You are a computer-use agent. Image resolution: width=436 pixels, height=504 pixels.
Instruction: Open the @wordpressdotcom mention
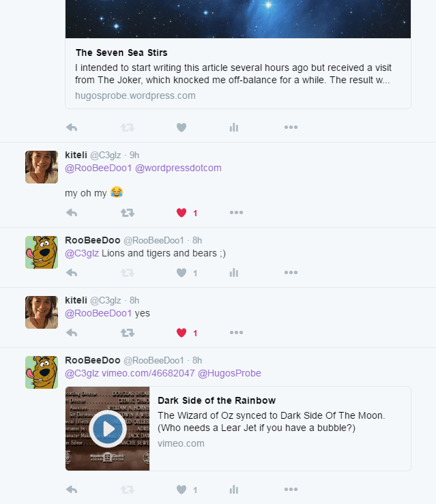(178, 168)
